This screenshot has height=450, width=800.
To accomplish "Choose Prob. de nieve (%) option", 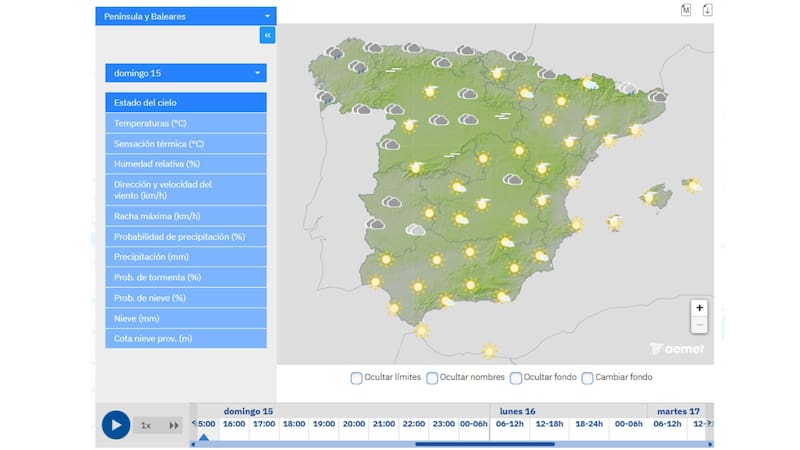I will [x=186, y=297].
